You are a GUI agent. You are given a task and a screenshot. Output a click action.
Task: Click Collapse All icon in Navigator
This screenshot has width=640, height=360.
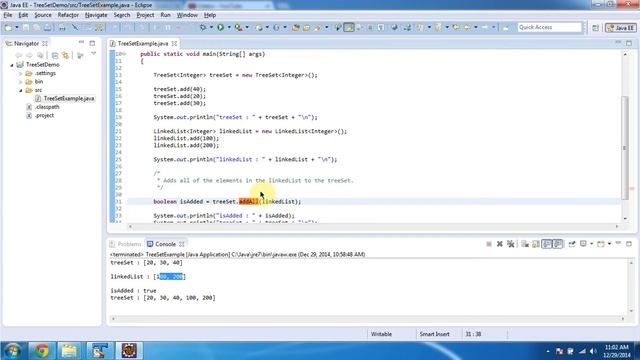click(55, 55)
